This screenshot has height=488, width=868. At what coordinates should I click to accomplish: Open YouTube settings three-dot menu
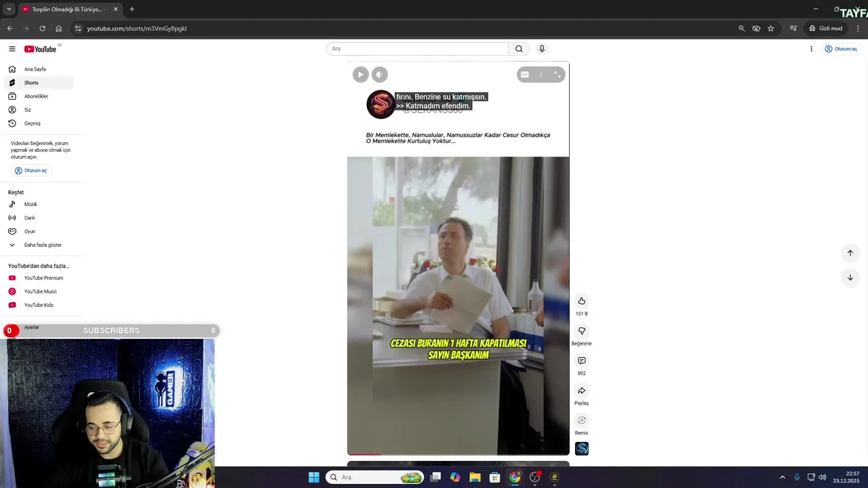pos(811,49)
